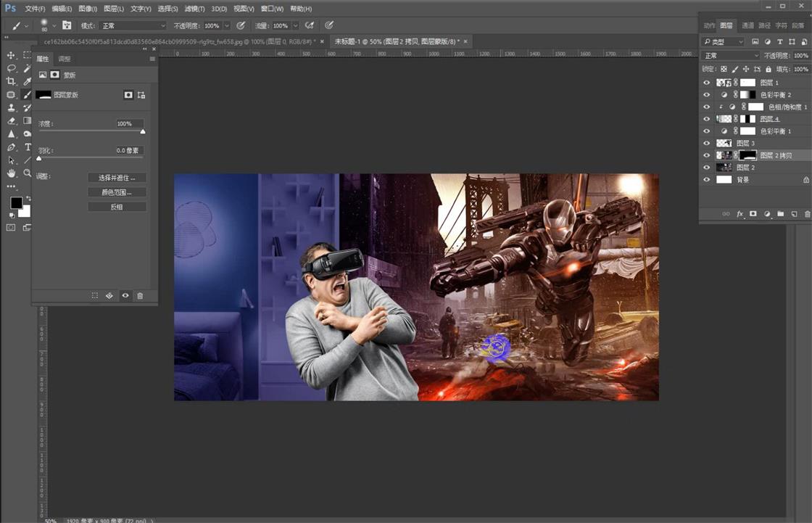The image size is (812, 523).
Task: Select the Move tool
Action: coord(11,55)
